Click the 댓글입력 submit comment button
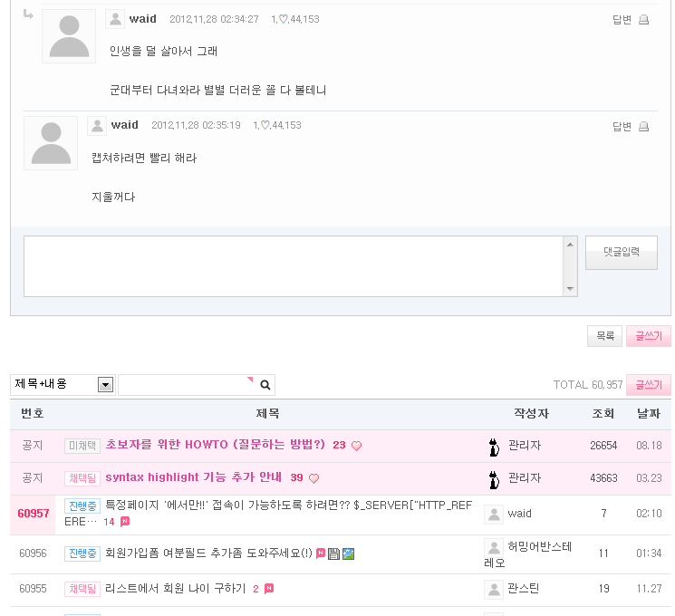The height and width of the screenshot is (616, 675). point(621,252)
